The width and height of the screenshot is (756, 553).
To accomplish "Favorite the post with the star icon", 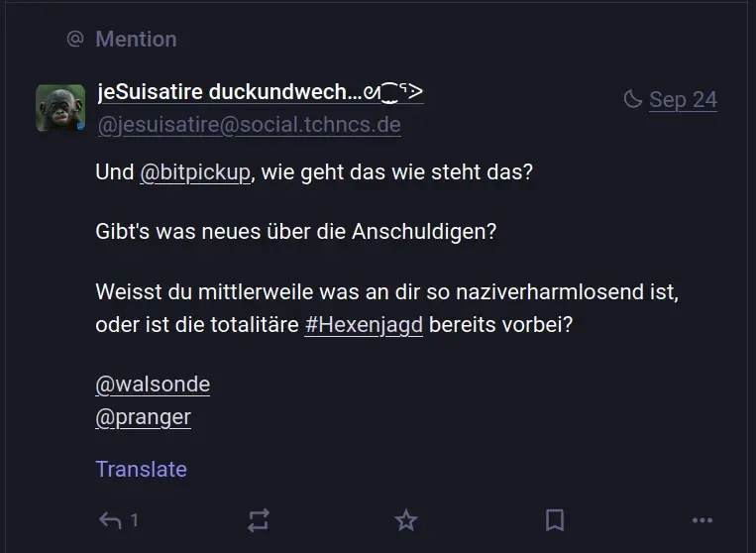I will (x=406, y=520).
